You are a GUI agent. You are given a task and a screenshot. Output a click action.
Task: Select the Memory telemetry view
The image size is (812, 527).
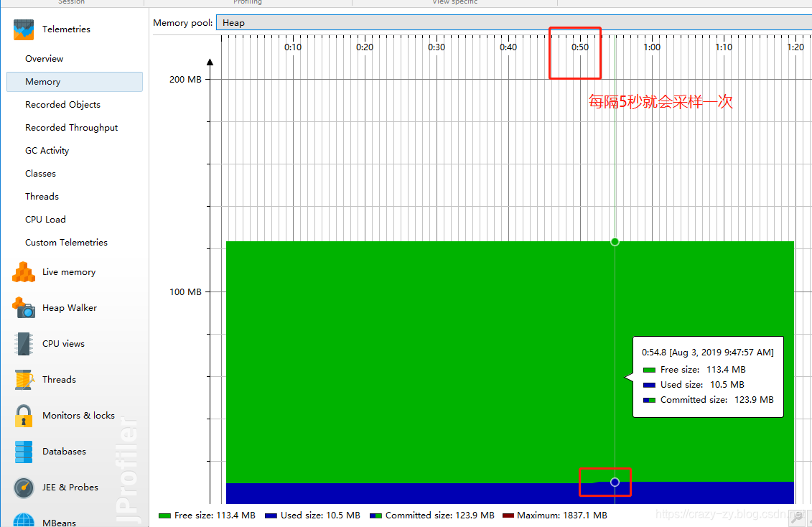pyautogui.click(x=75, y=82)
